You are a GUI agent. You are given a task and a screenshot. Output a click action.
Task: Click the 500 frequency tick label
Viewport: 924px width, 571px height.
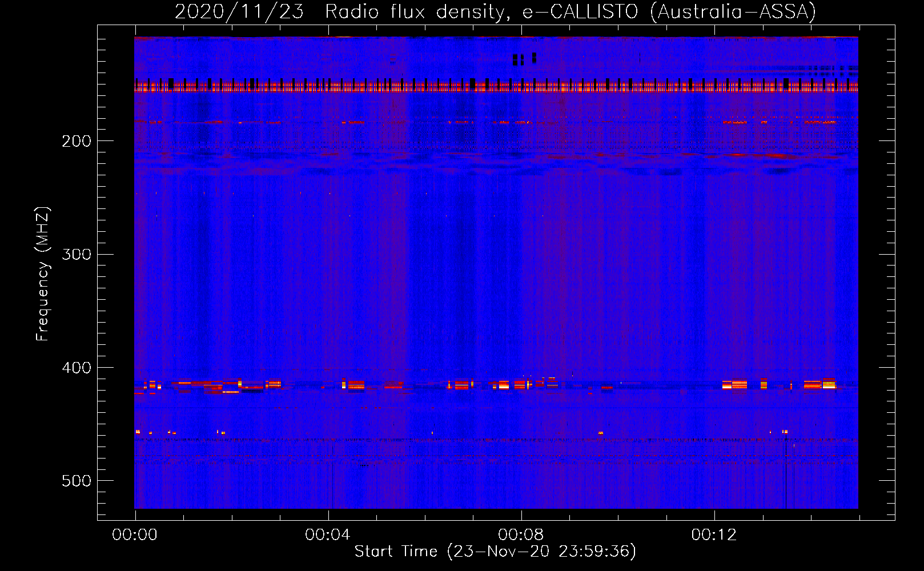coord(77,481)
